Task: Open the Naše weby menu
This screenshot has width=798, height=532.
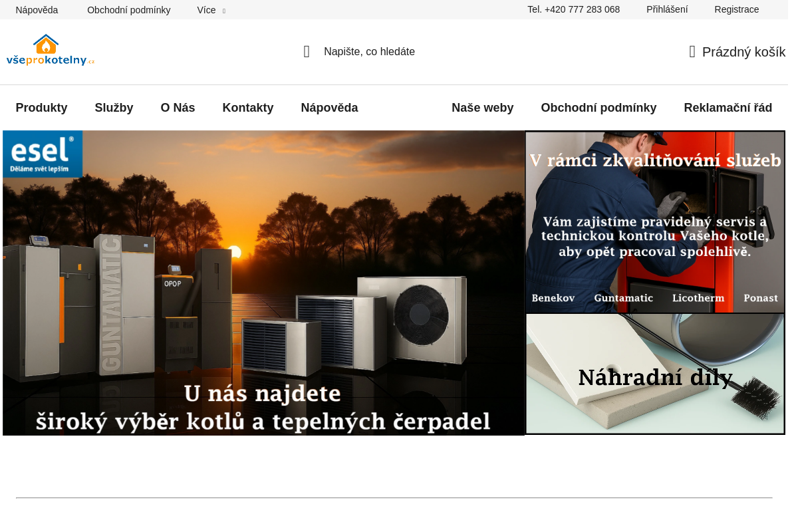Action: click(x=482, y=107)
